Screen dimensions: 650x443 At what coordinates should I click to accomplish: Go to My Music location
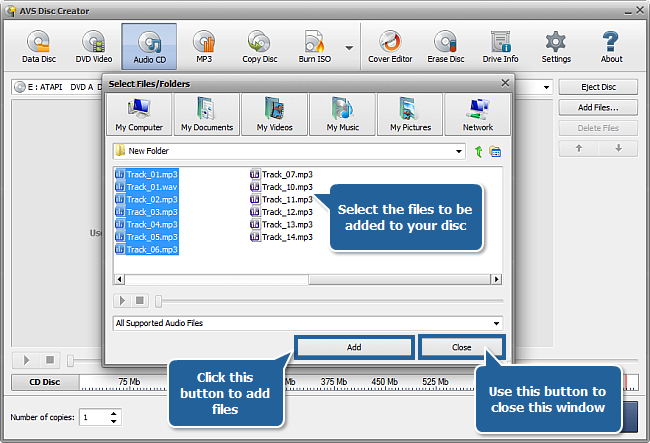tap(342, 115)
